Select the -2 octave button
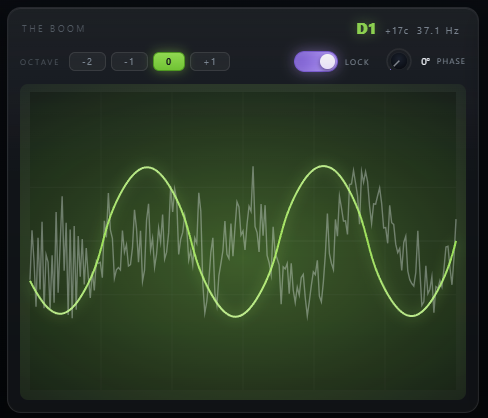 (x=87, y=62)
